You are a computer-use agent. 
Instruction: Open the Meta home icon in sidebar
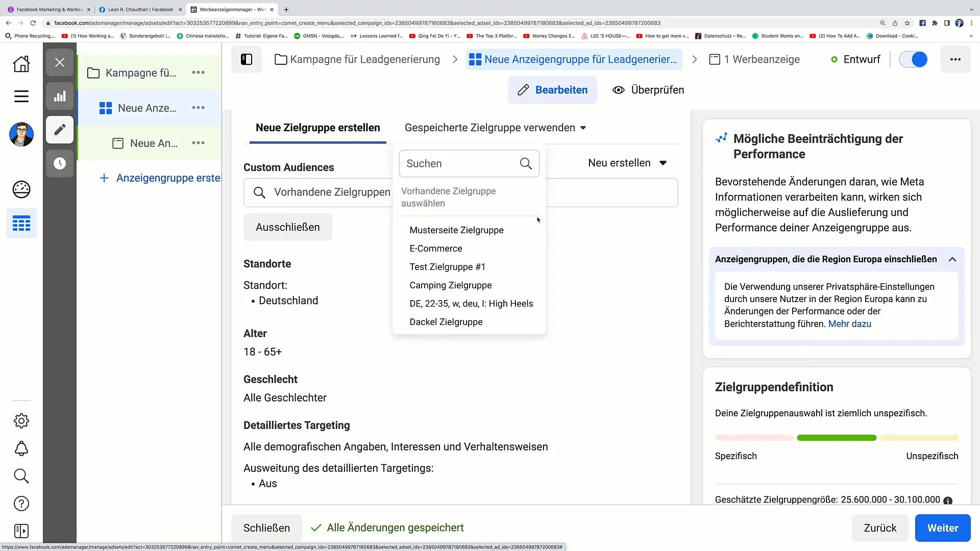coord(21,64)
